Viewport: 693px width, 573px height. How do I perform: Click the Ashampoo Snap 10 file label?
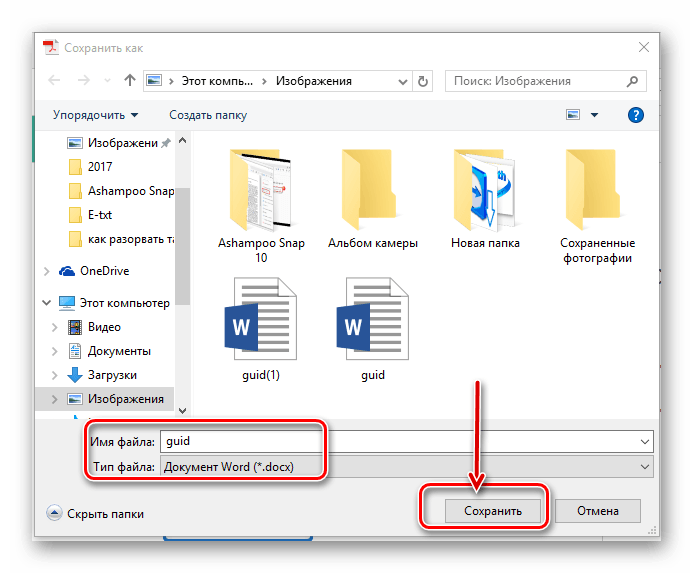click(x=261, y=250)
